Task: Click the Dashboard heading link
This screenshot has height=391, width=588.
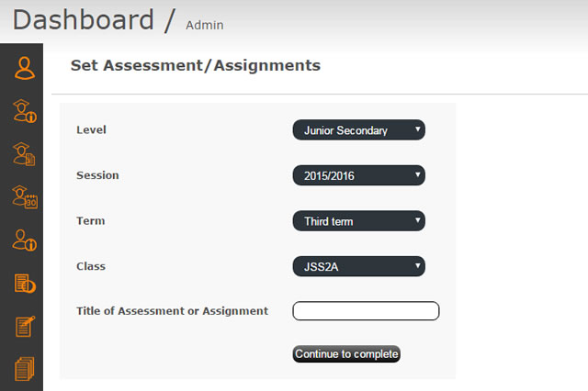Action: (x=84, y=20)
